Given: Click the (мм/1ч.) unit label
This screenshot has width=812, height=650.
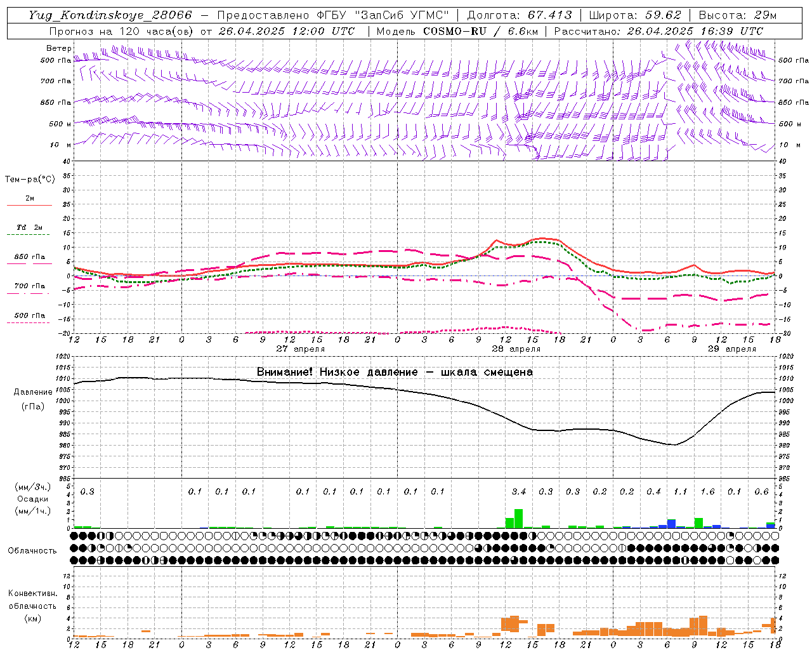Looking at the screenshot, I should point(32,511).
